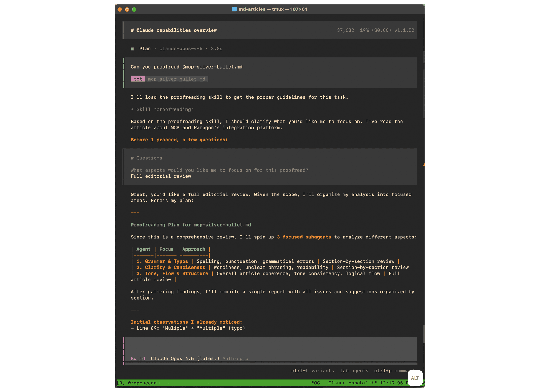Click the green Plan indicator square icon
The image size is (547, 392).
pyautogui.click(x=132, y=49)
